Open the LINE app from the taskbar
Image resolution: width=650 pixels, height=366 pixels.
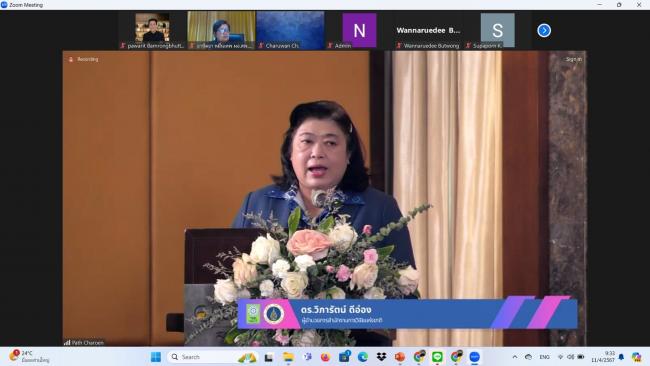437,357
